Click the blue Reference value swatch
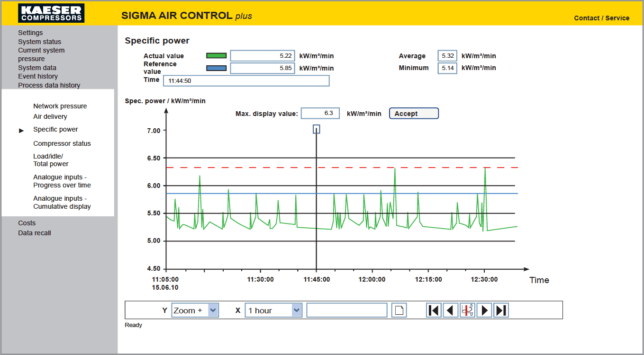Image resolution: width=644 pixels, height=355 pixels. pyautogui.click(x=216, y=68)
